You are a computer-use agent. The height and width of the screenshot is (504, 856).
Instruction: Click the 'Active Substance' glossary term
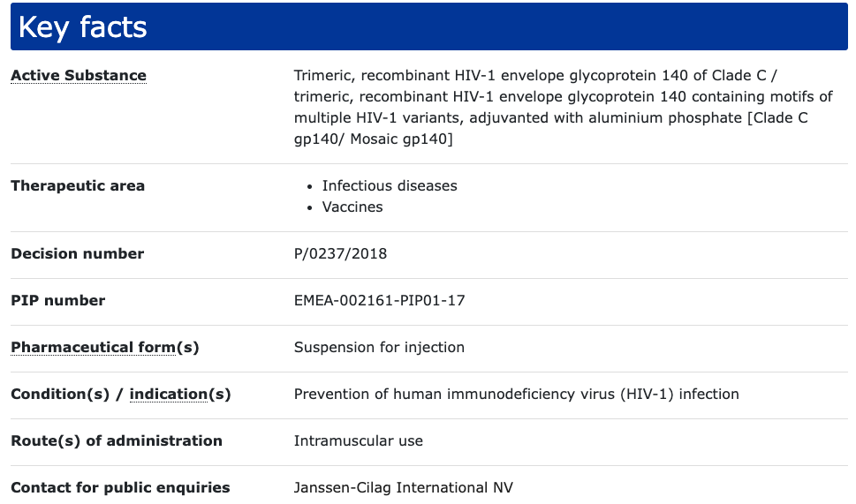click(78, 76)
